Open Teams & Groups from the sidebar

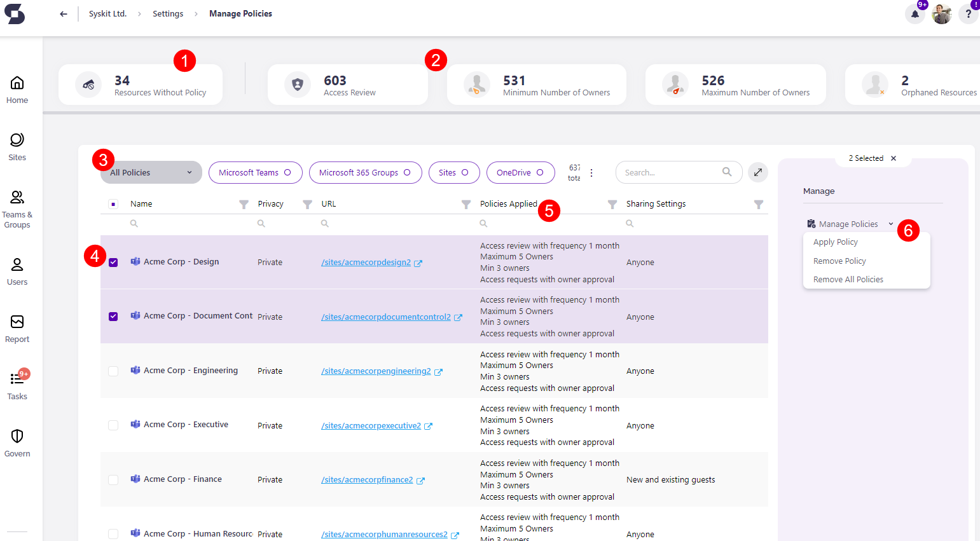pyautogui.click(x=17, y=198)
